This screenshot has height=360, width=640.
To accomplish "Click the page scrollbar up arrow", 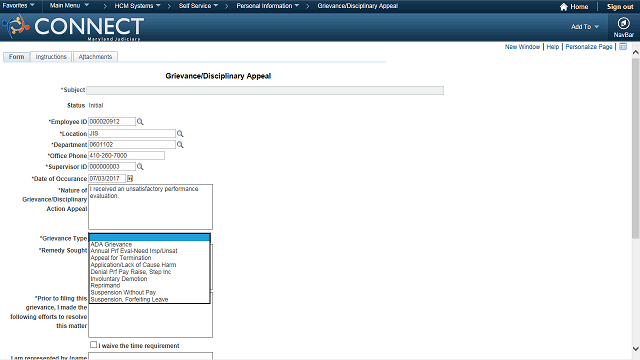I will [636, 52].
